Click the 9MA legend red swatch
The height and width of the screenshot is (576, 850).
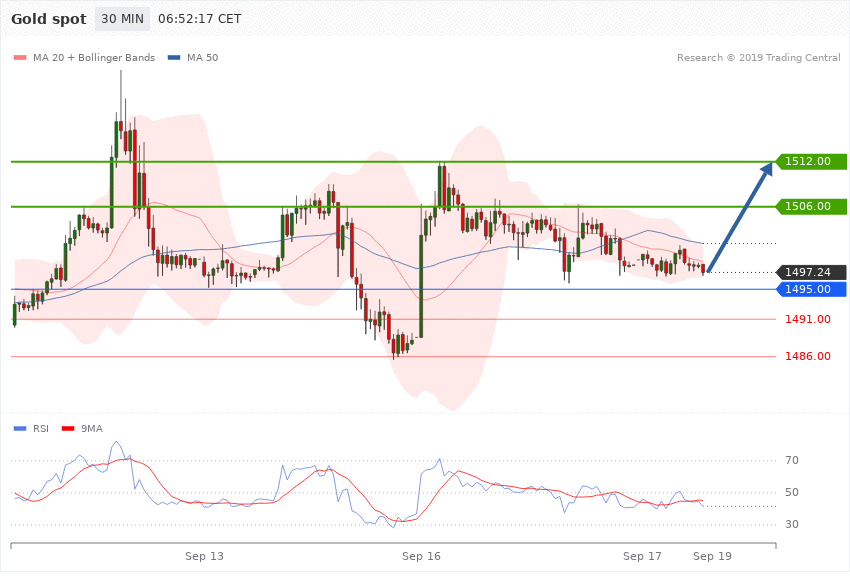68,429
